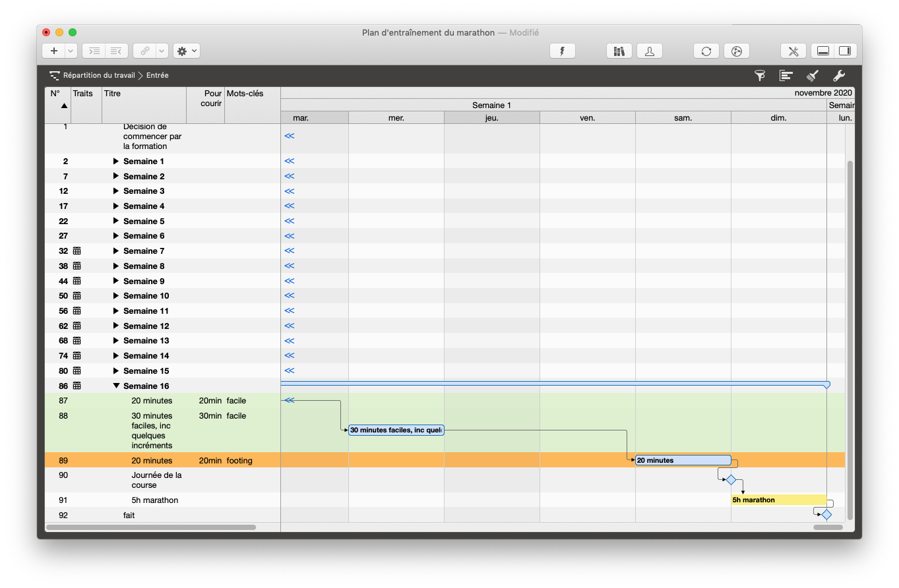
Task: Click the synchronize circular arrows icon
Action: [x=706, y=51]
